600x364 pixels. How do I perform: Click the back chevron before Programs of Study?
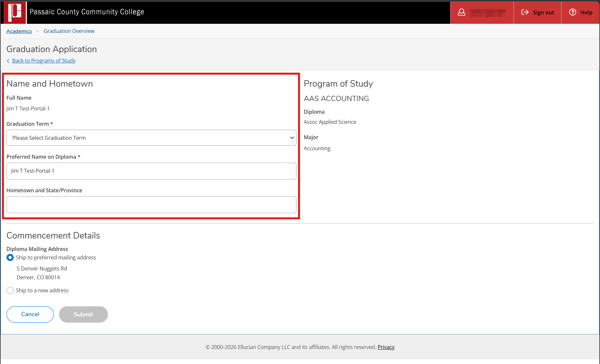[8, 61]
